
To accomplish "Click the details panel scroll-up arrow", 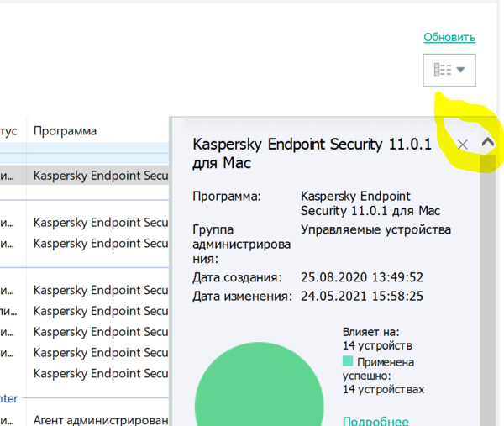I will [x=488, y=143].
